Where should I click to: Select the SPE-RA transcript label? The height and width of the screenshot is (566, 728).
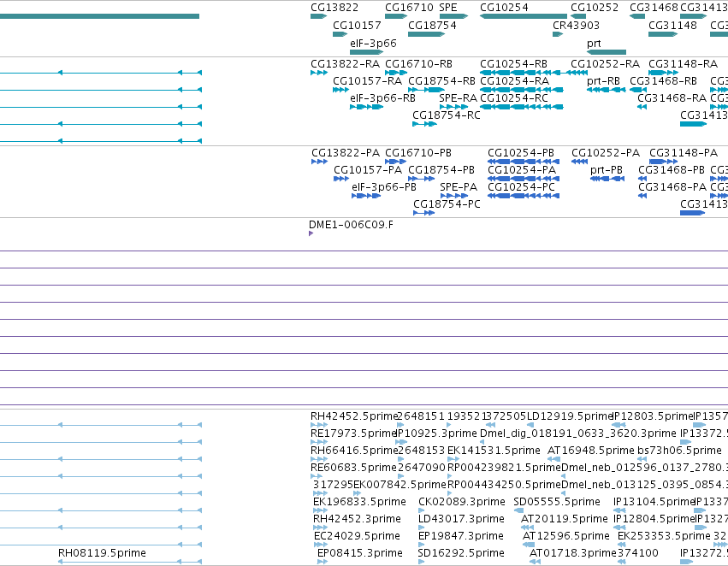[458, 98]
